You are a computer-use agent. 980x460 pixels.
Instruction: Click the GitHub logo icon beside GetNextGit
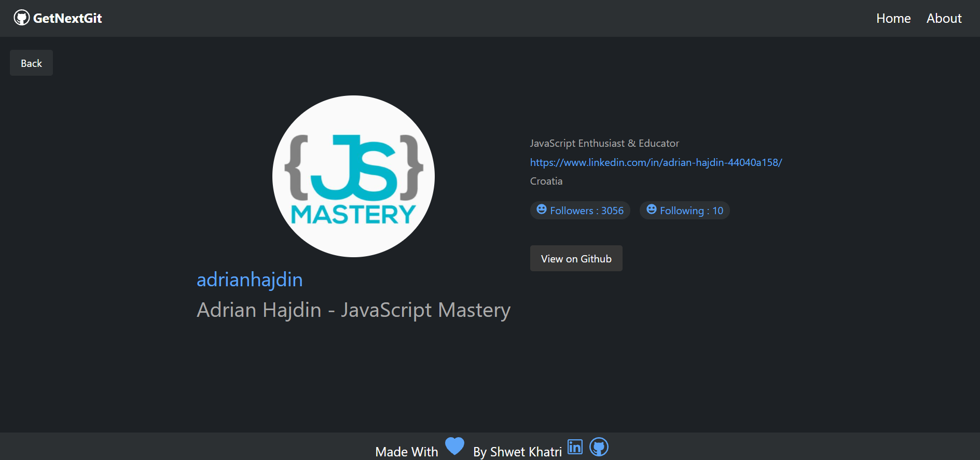click(x=22, y=18)
